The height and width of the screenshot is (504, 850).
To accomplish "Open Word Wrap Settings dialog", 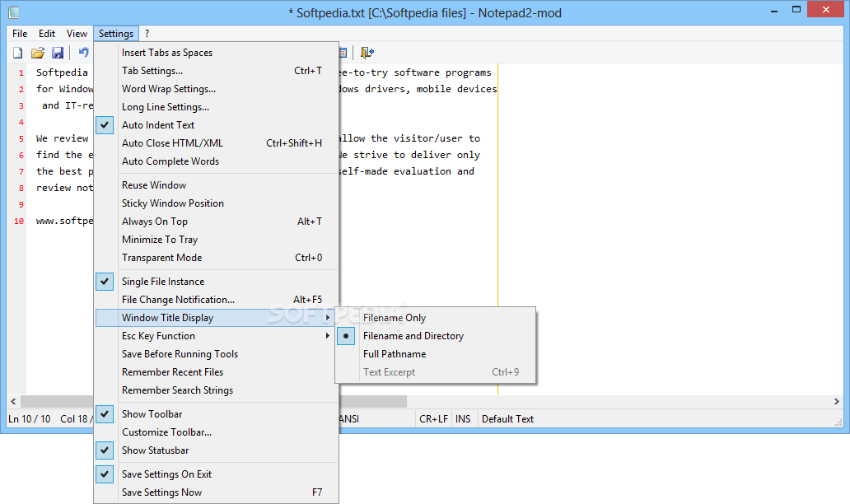I will click(x=217, y=89).
